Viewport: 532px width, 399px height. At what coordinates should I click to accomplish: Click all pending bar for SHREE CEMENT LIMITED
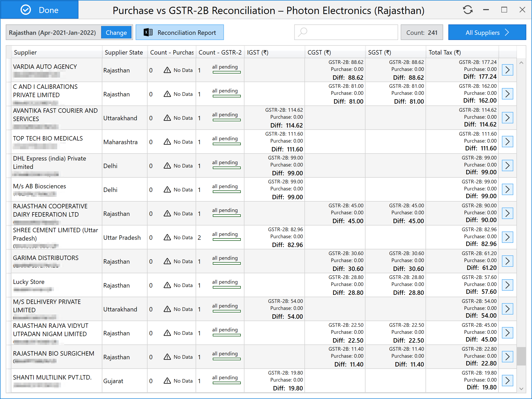pyautogui.click(x=227, y=239)
